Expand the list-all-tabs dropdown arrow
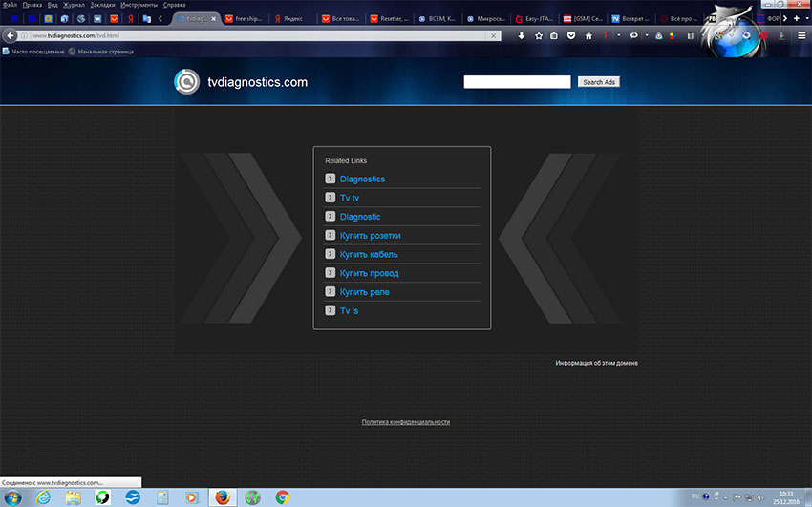The image size is (812, 507). pyautogui.click(x=808, y=18)
